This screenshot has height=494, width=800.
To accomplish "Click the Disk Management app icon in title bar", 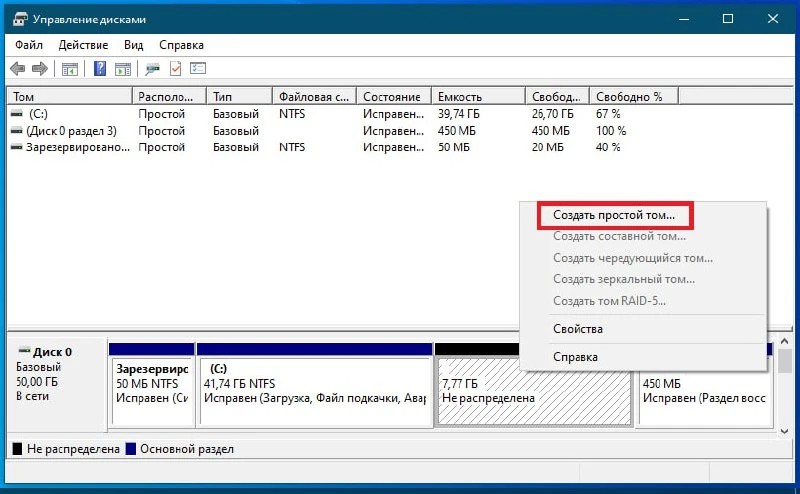I will pyautogui.click(x=20, y=19).
